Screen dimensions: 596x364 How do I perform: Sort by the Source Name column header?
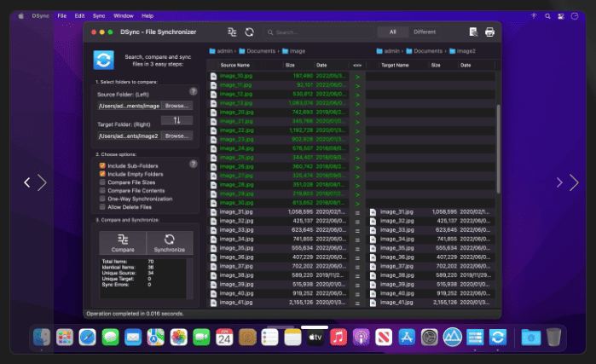click(234, 66)
